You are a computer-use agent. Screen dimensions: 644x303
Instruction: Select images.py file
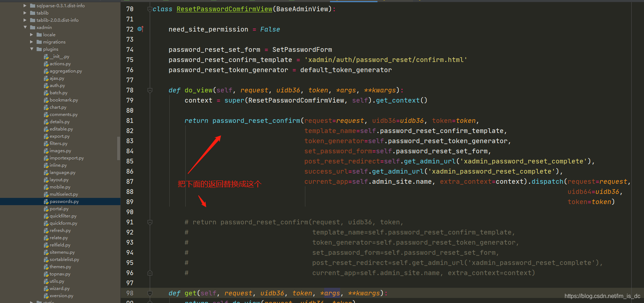(60, 151)
